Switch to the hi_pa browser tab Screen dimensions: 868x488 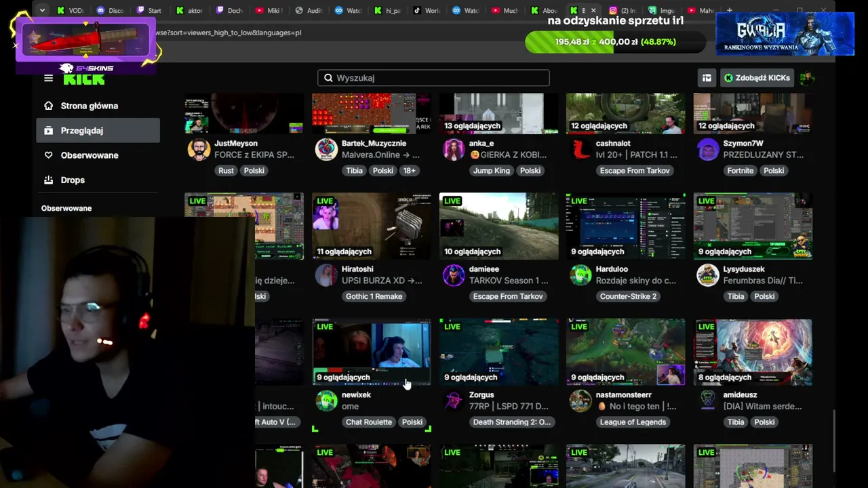click(x=389, y=10)
